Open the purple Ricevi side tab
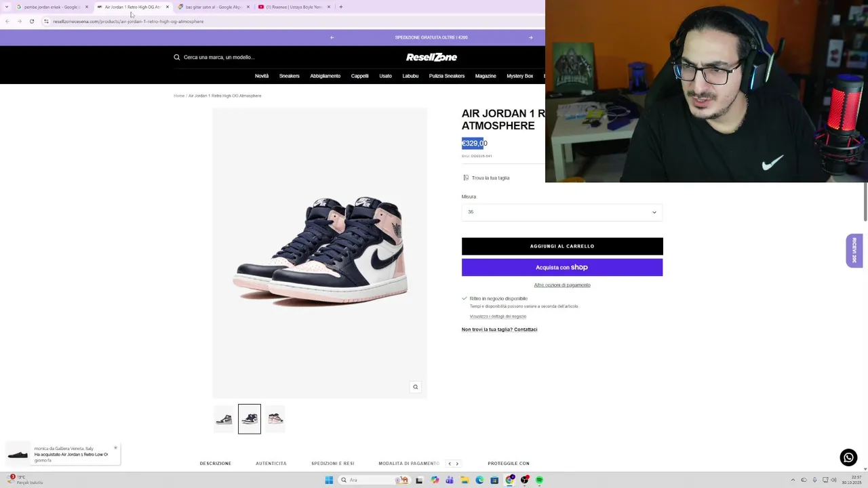Viewport: 868px width, 488px height. [854, 251]
